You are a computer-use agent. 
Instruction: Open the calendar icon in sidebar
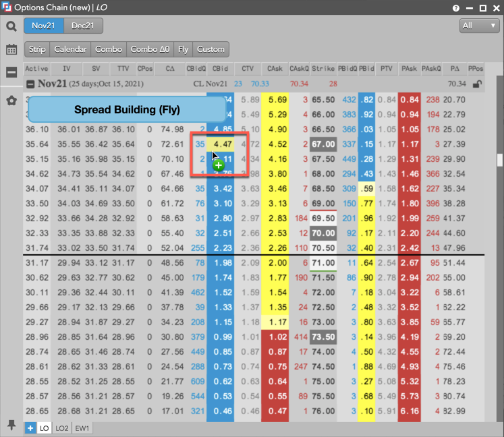point(11,49)
